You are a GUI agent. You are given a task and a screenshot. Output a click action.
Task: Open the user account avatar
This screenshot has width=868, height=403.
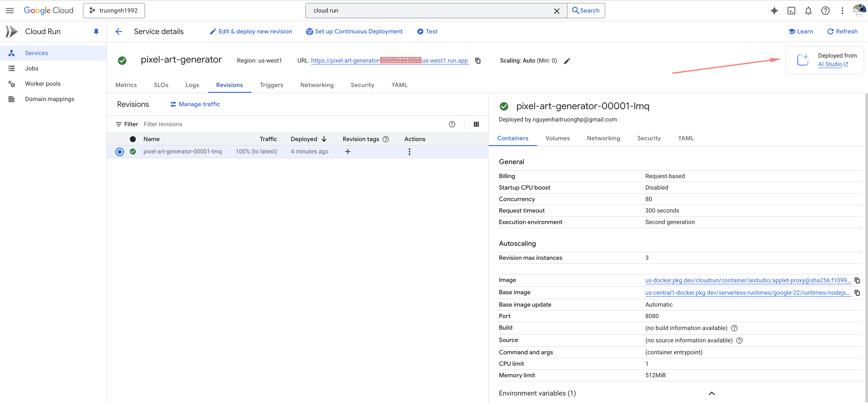(x=859, y=10)
